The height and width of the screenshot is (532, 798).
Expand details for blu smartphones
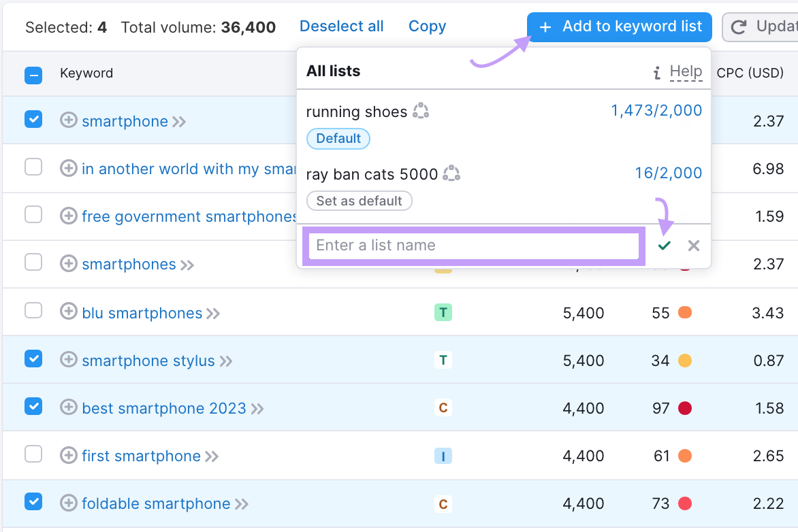212,312
